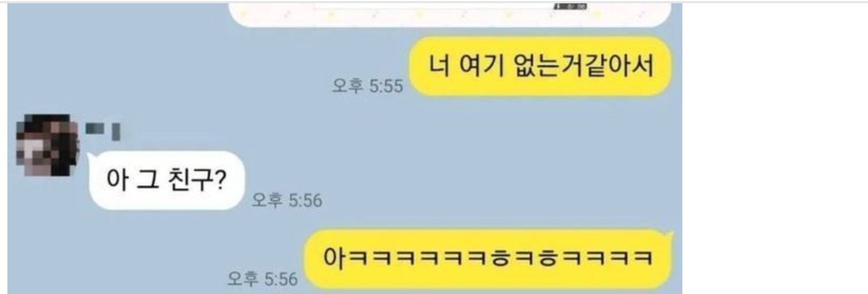Click the blank white margin beside the chat
Image resolution: width=868 pixels, height=294 pixels.
(775, 148)
